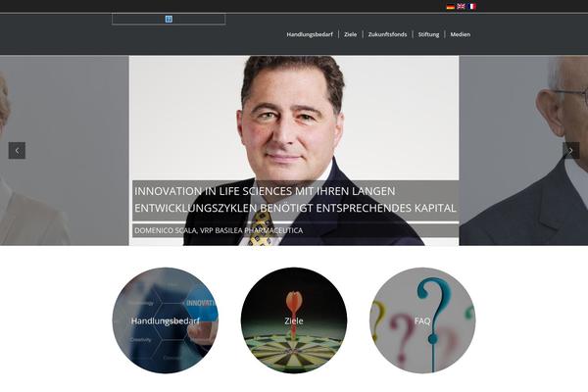Open the Handlungsbedarf circle image
The width and height of the screenshot is (588, 392).
(x=166, y=320)
